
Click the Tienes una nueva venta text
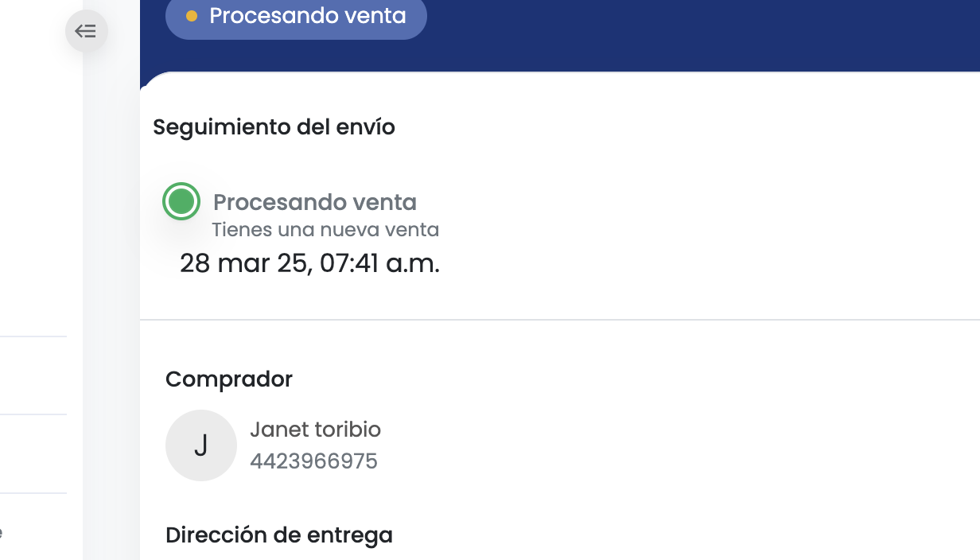point(325,230)
